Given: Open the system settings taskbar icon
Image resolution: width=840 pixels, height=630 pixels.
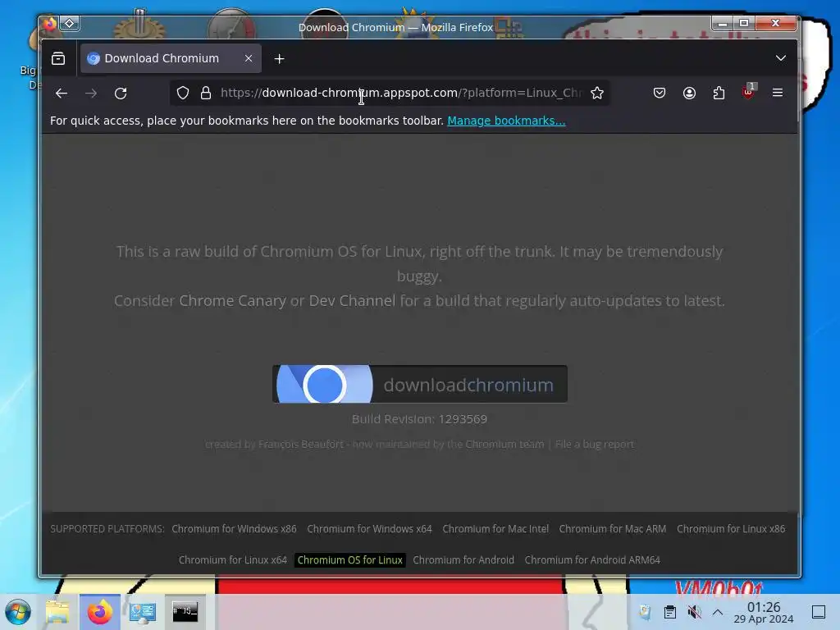Looking at the screenshot, I should coord(142,612).
